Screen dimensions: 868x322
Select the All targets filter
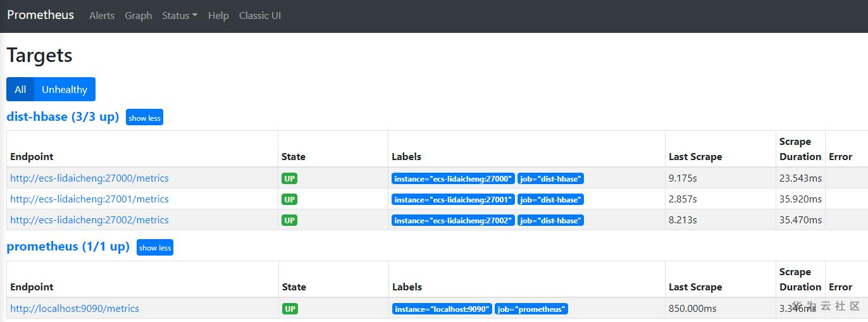[20, 89]
